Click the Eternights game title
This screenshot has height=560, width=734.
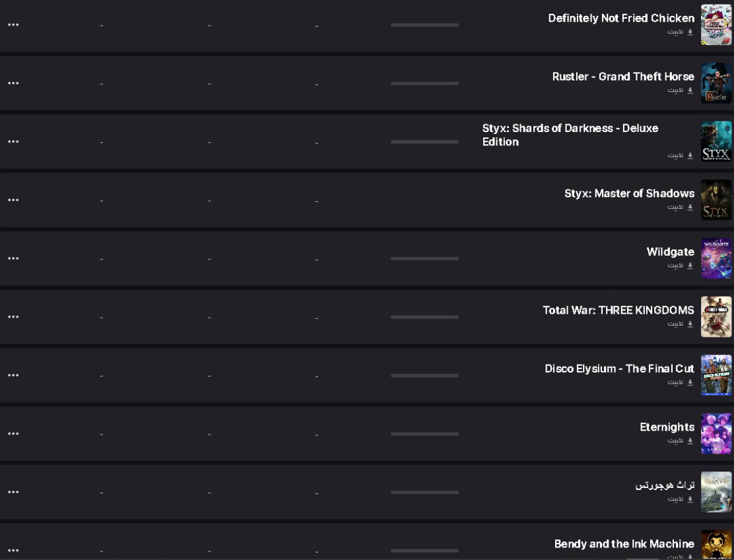pyautogui.click(x=667, y=427)
